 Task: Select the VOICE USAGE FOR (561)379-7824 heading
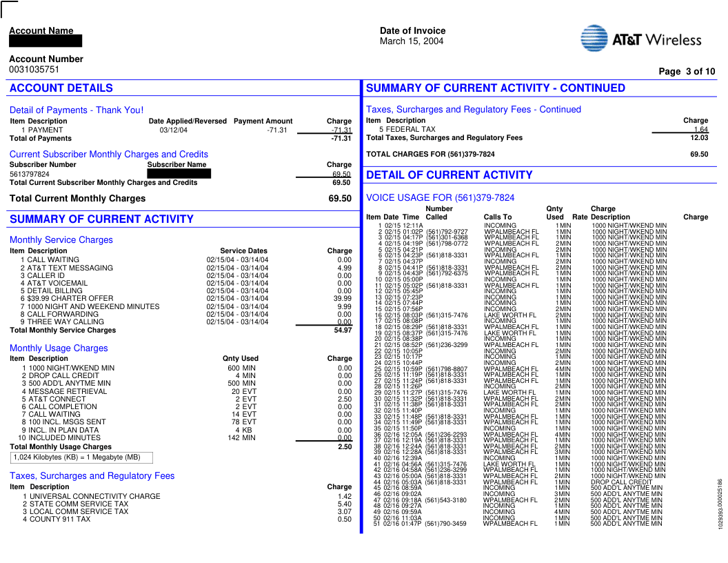pos(440,198)
